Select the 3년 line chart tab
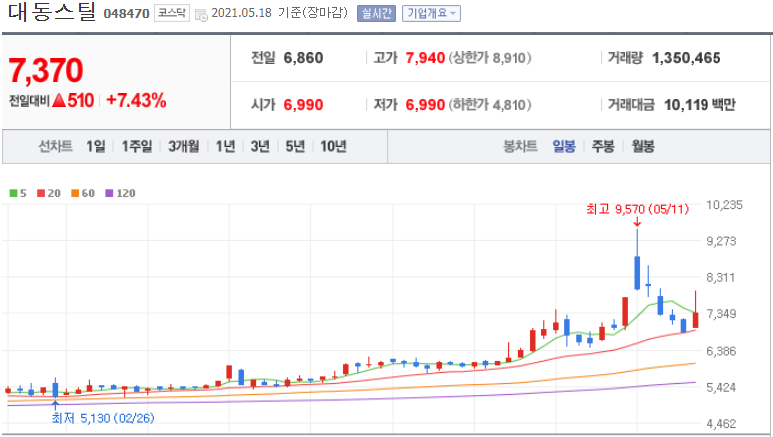This screenshot has height=437, width=773. (x=260, y=146)
